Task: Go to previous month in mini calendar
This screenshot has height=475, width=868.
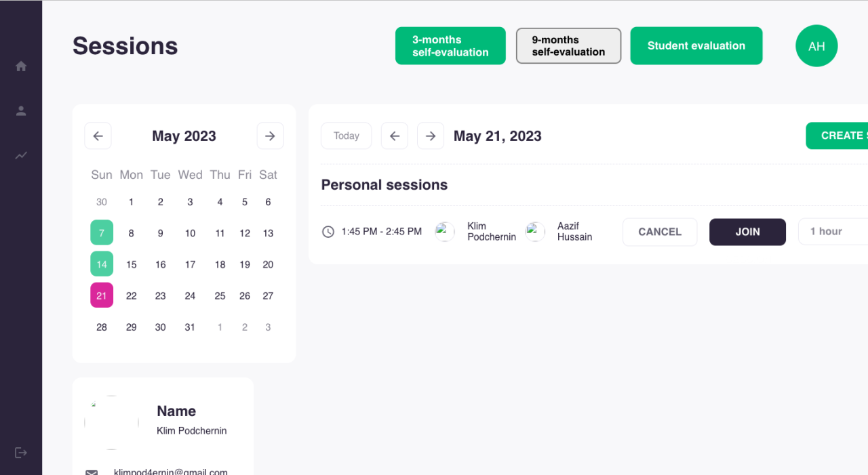Action: click(98, 136)
